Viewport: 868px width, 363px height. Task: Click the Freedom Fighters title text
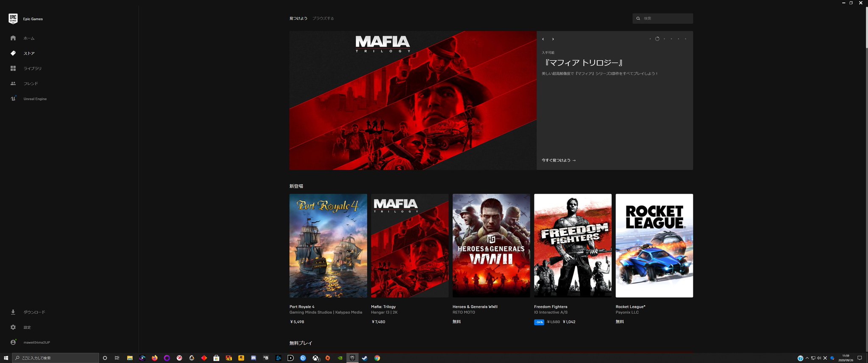(551, 307)
